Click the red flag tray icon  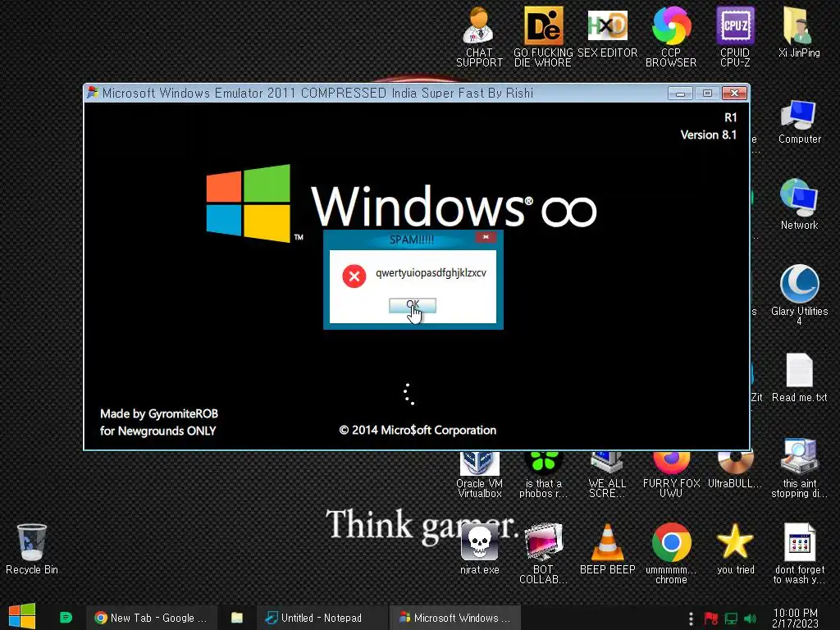(x=711, y=619)
